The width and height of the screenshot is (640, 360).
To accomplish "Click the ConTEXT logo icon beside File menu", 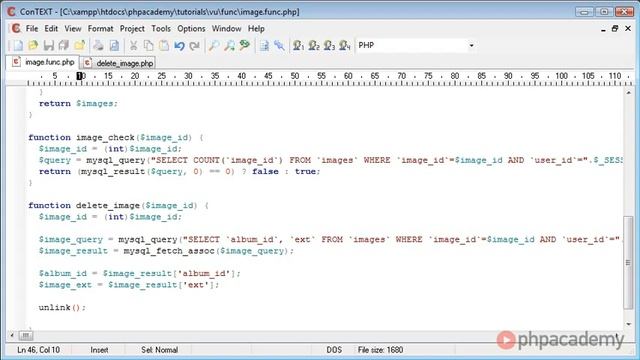I will coord(16,29).
